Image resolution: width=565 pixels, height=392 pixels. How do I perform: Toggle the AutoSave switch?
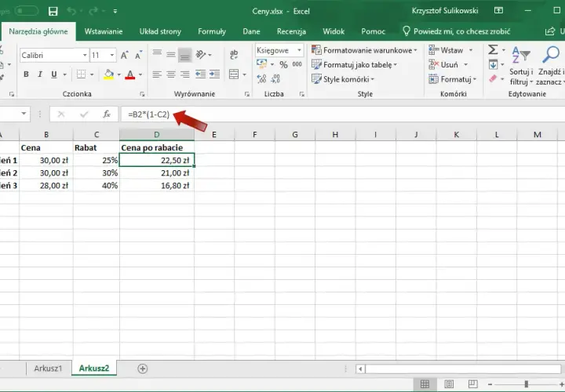pyautogui.click(x=27, y=11)
